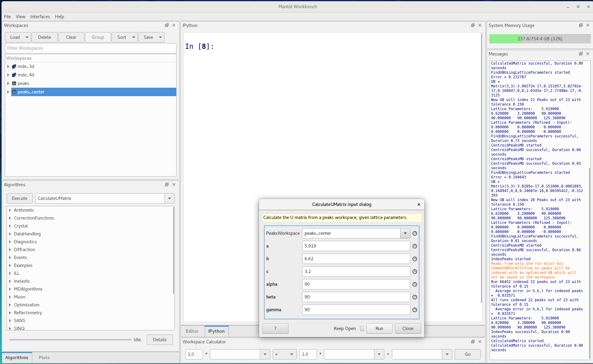This screenshot has width=593, height=364.
Task: Expand the Crystal algorithm category
Action: click(10, 226)
